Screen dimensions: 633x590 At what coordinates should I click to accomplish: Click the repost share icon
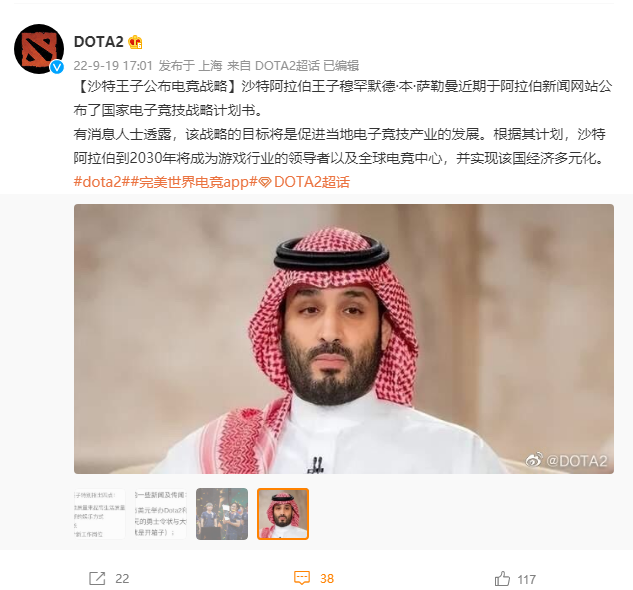(97, 578)
